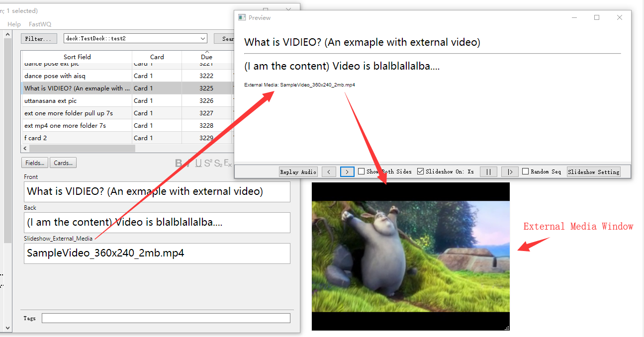This screenshot has width=644, height=337.
Task: Pause the slideshow
Action: click(488, 172)
